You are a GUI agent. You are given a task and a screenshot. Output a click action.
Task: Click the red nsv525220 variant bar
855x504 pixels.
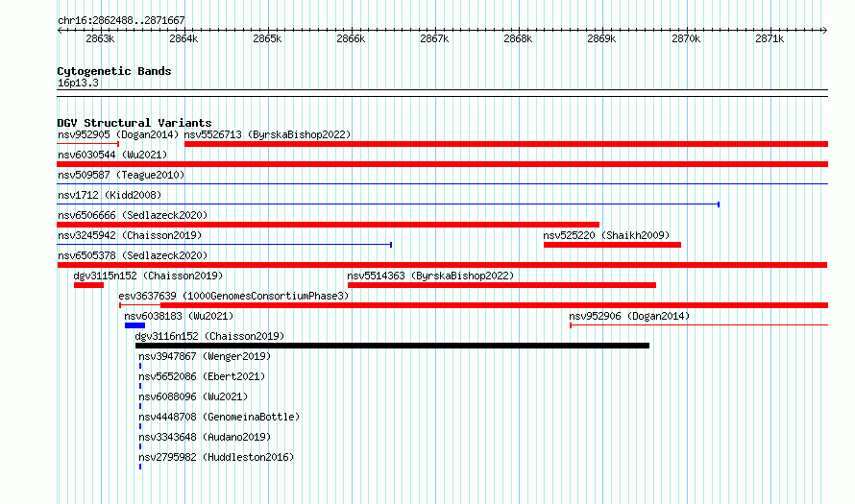coord(612,245)
